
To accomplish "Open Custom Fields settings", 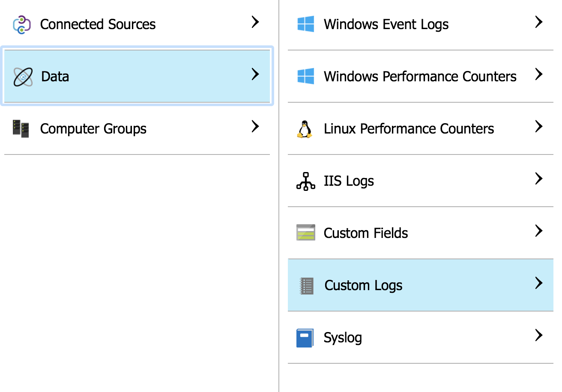I will [365, 233].
